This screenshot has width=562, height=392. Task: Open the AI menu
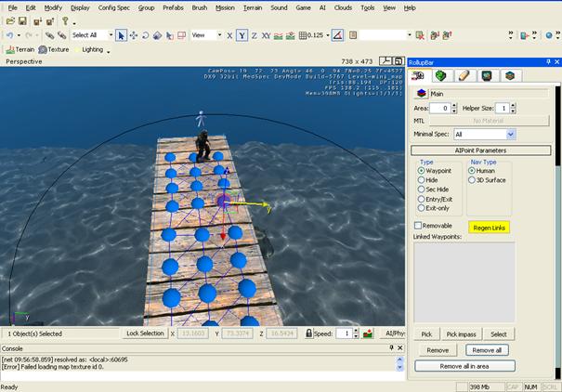click(322, 7)
